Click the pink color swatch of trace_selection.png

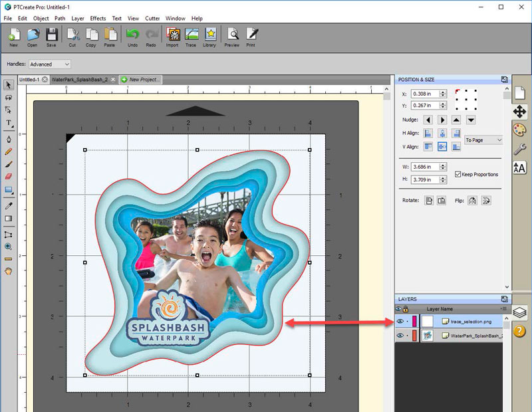pos(414,322)
